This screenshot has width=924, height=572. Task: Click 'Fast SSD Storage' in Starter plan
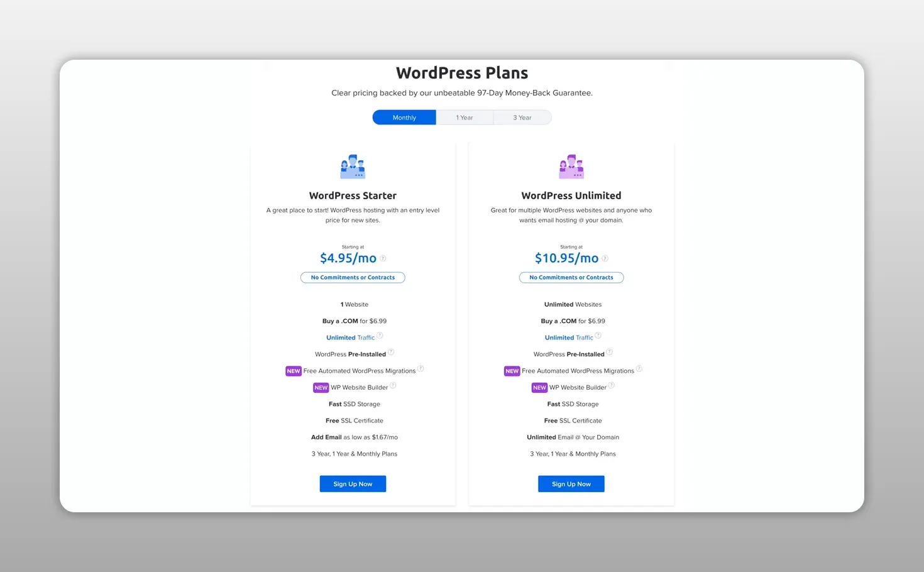355,404
